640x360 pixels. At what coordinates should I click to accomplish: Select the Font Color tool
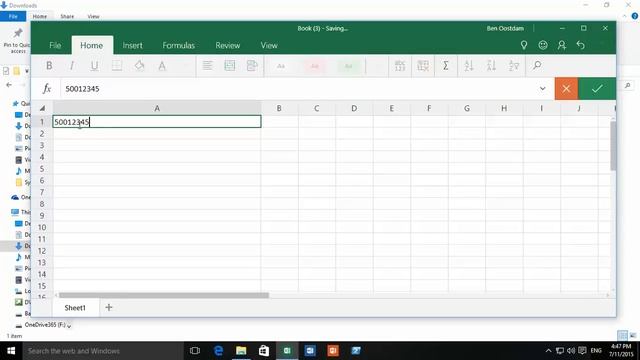point(162,66)
